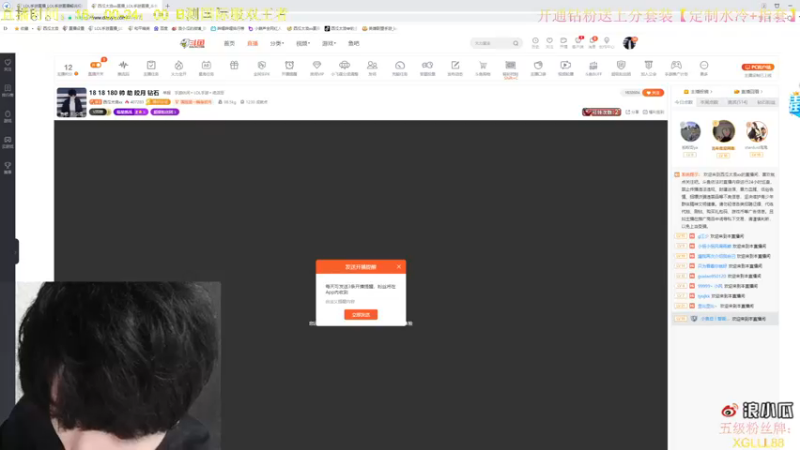Open the stardust rank avatar

point(756,132)
